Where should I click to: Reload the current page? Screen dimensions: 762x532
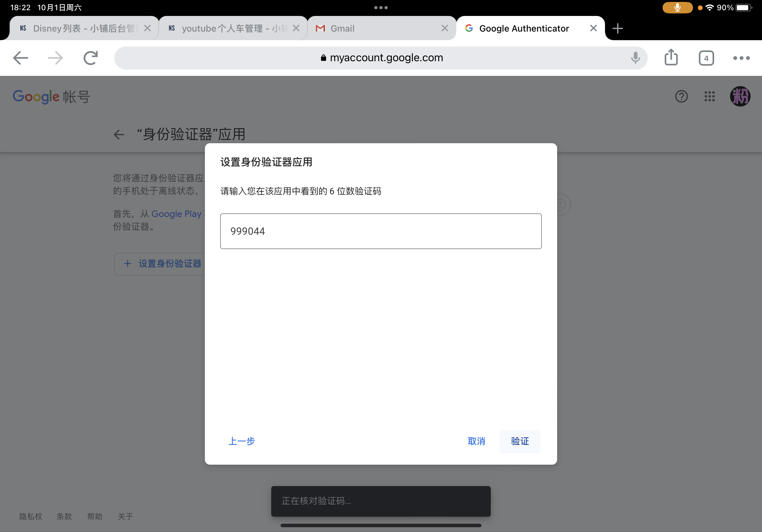click(90, 58)
